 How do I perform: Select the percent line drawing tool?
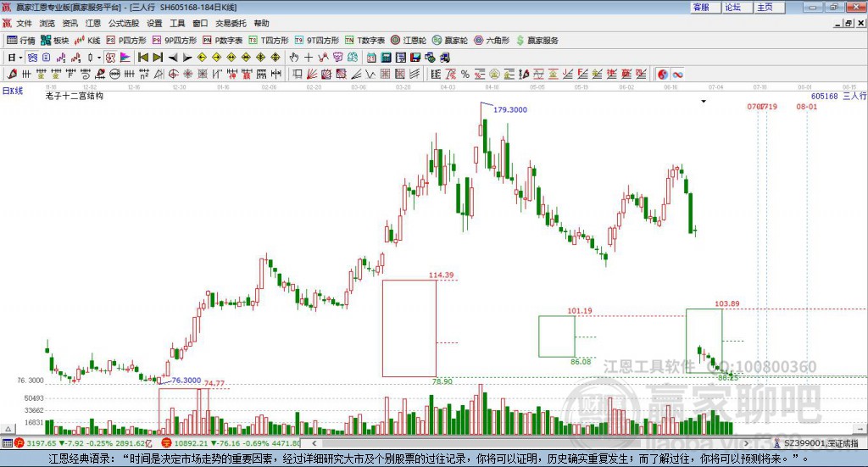tap(465, 74)
